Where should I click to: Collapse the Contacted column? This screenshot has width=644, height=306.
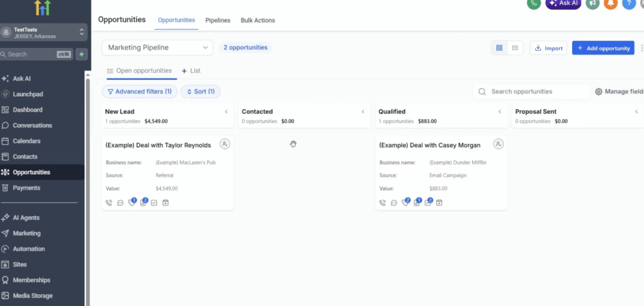pos(363,112)
